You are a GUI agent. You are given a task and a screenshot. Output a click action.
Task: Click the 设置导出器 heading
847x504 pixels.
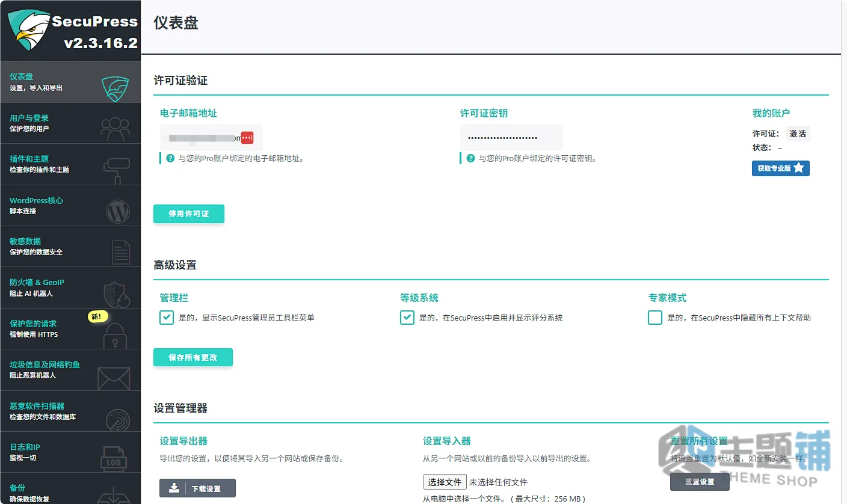pyautogui.click(x=183, y=441)
